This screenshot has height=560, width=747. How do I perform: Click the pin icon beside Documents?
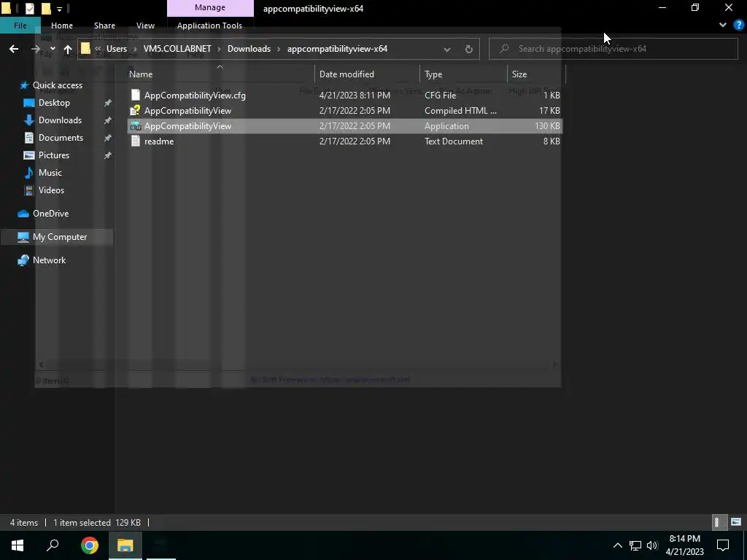(108, 138)
